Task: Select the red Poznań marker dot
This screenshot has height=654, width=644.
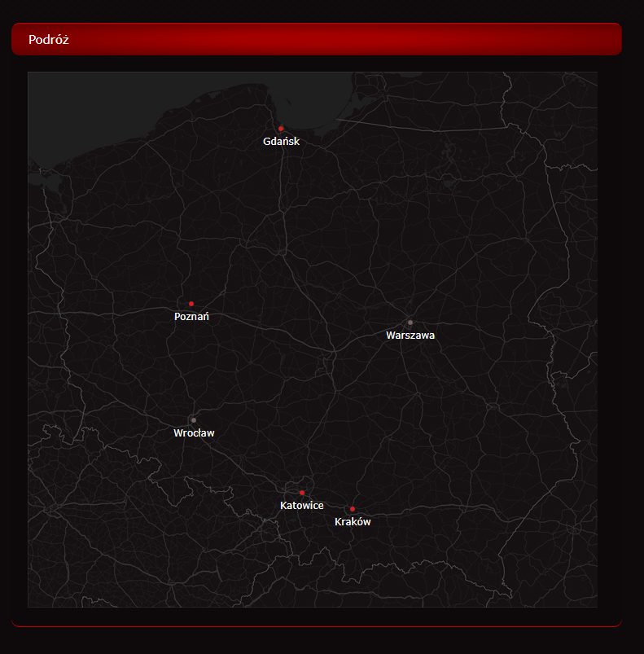Action: coord(191,304)
